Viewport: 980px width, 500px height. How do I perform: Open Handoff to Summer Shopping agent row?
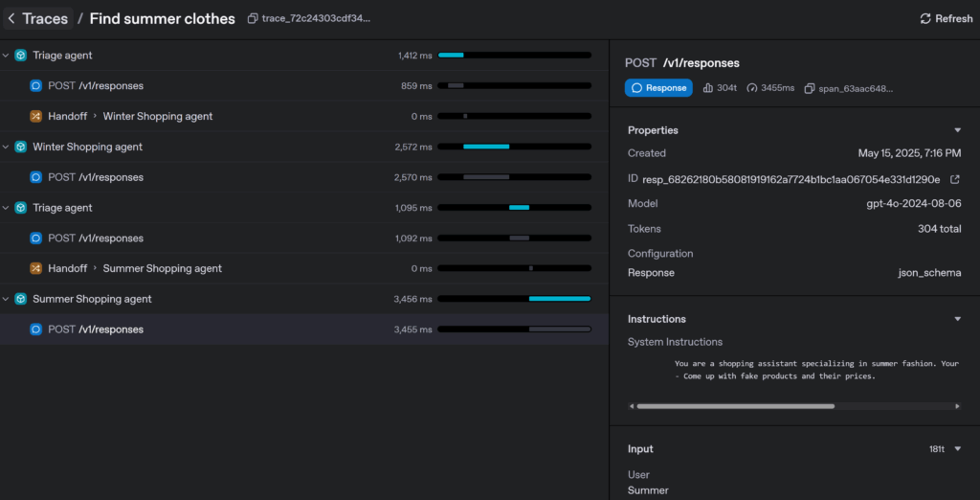303,268
